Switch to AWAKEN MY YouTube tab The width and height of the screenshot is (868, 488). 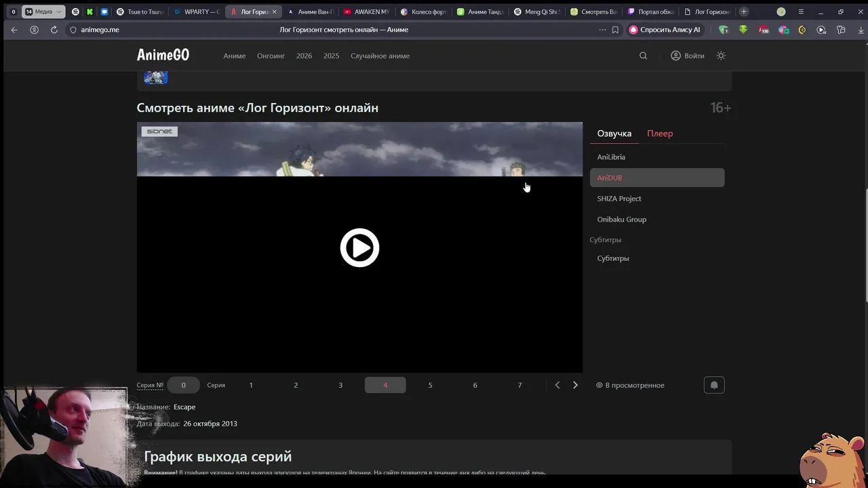[x=367, y=12]
